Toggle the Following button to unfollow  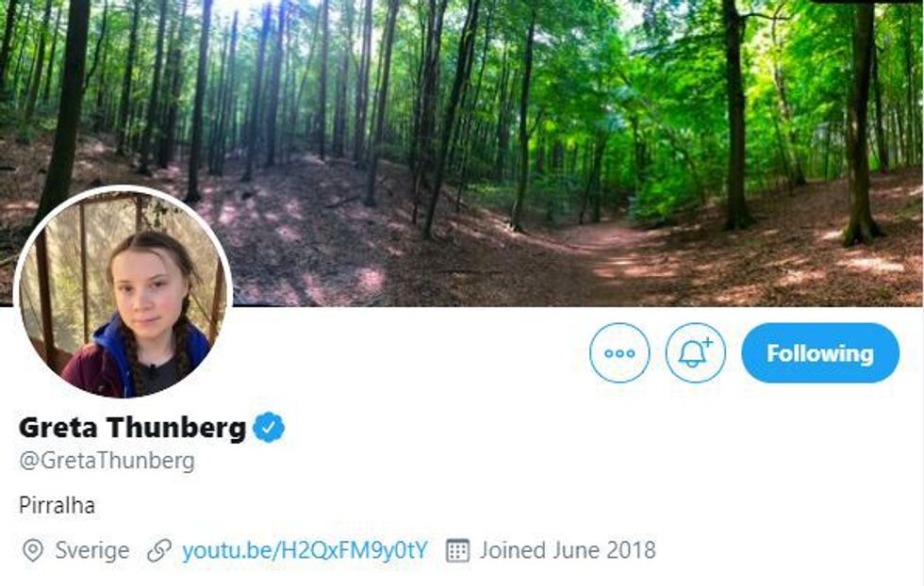click(819, 353)
